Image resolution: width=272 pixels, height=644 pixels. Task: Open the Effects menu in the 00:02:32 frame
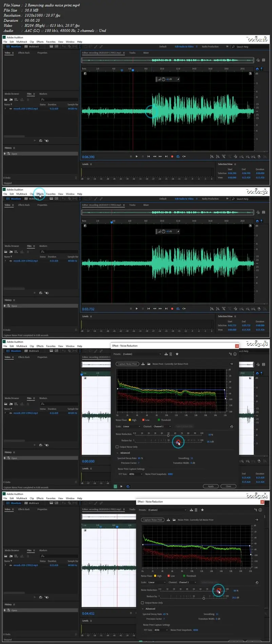pos(40,194)
